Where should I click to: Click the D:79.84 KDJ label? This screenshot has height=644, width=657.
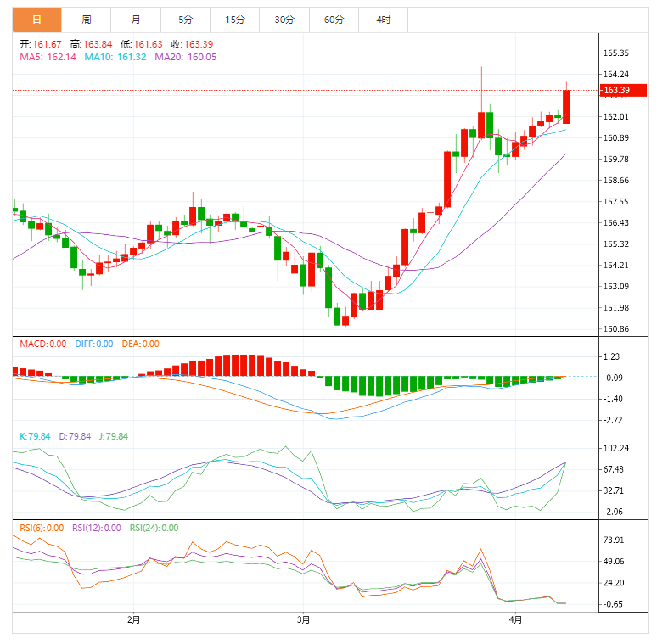pyautogui.click(x=75, y=436)
